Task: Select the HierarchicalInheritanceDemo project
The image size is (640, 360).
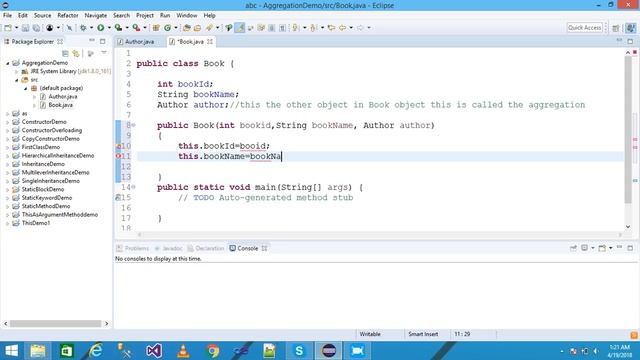Action: [58, 156]
